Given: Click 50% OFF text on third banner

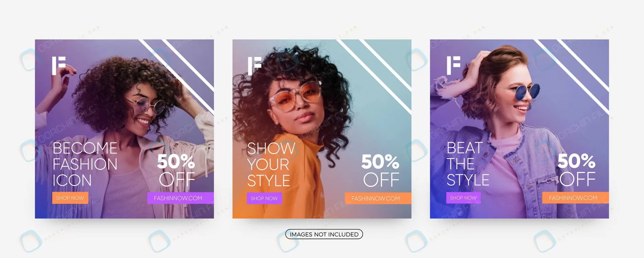Looking at the screenshot, I should coord(577,170).
